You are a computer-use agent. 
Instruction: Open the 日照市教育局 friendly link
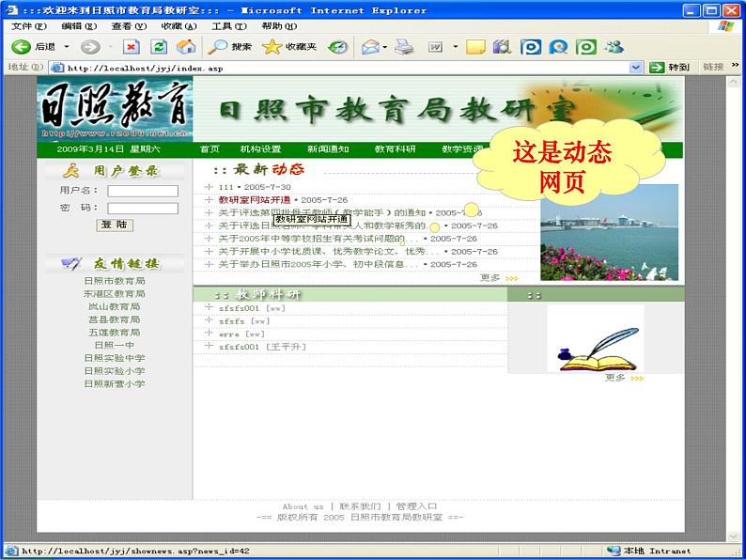point(115,281)
